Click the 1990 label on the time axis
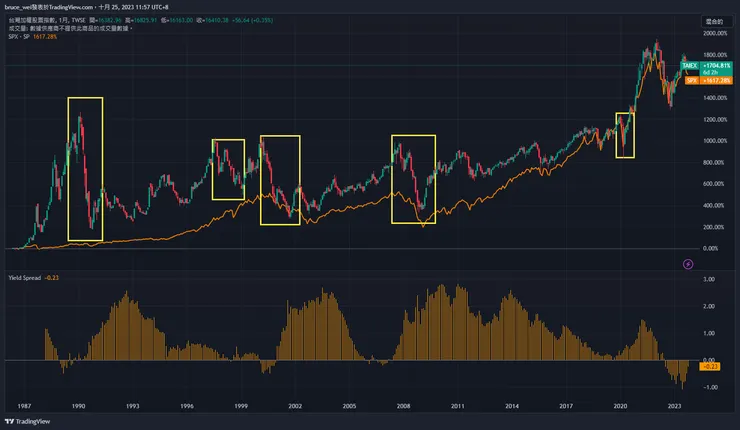This screenshot has height=430, width=740. (x=78, y=406)
